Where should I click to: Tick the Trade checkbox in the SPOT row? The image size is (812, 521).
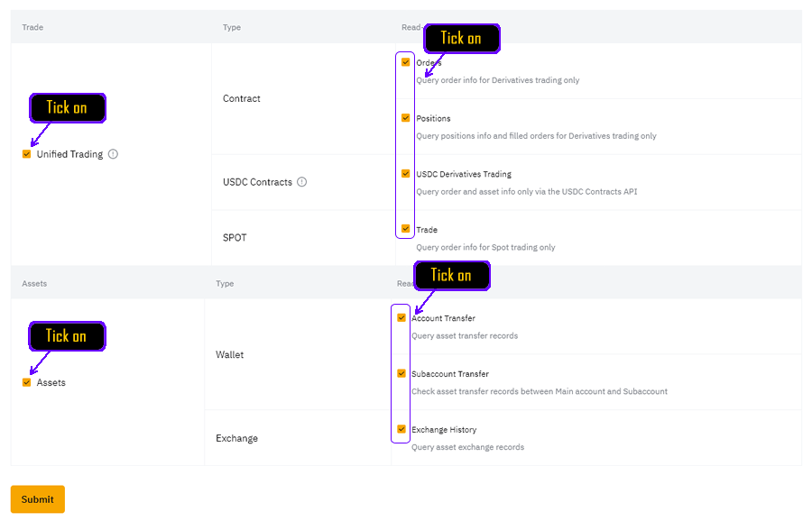pyautogui.click(x=405, y=228)
